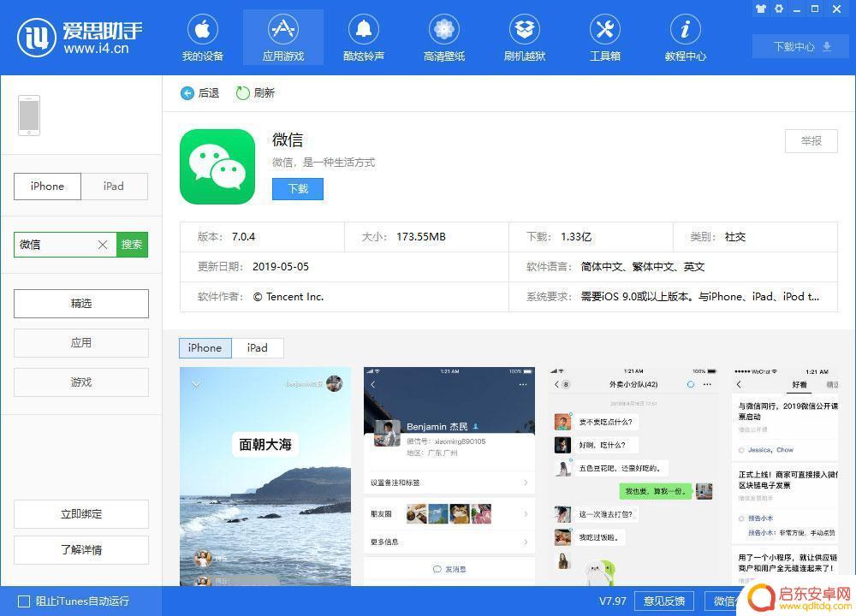Click the skin shirt icon in the title bar
Screen dimensions: 856x616
pyautogui.click(x=761, y=9)
